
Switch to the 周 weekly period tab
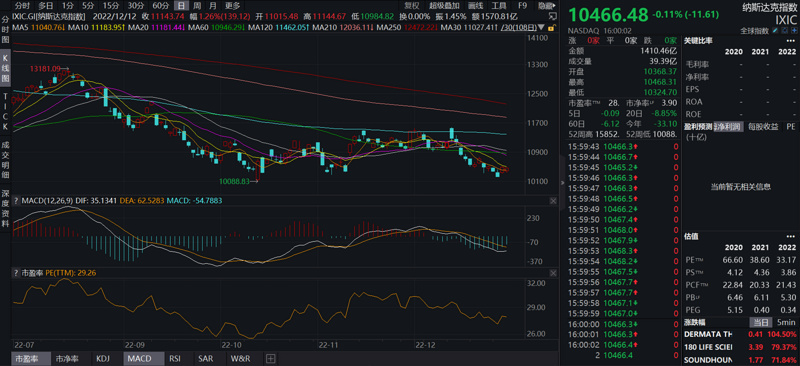pos(196,6)
